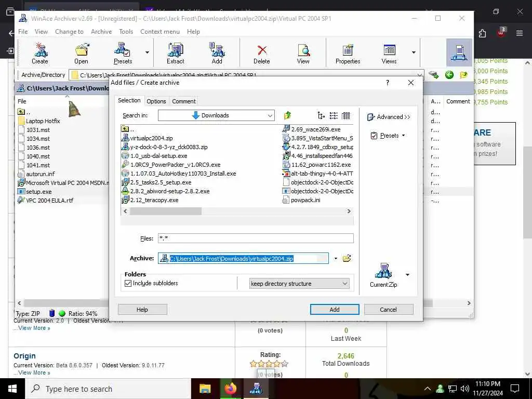The width and height of the screenshot is (532, 399).
Task: Click the View toolbar icon
Action: 303,53
